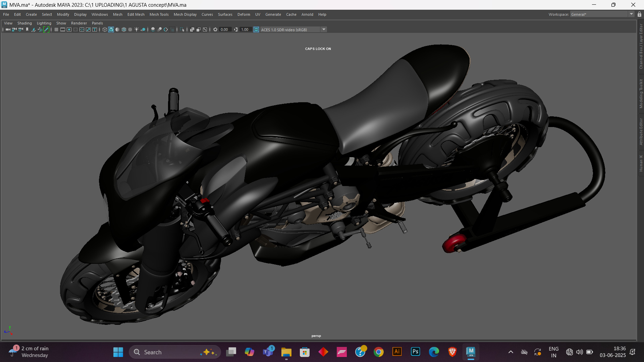Click the Motion Blur icon
This screenshot has width=644, height=362.
coord(159,29)
